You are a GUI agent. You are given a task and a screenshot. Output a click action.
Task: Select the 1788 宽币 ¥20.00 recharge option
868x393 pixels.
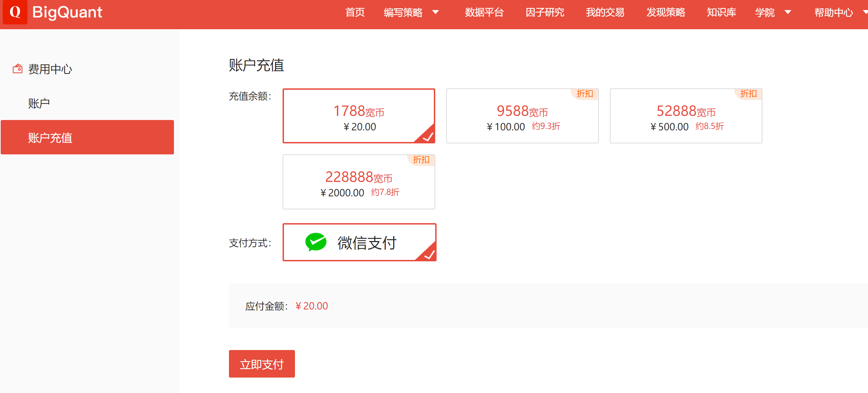[x=359, y=116]
